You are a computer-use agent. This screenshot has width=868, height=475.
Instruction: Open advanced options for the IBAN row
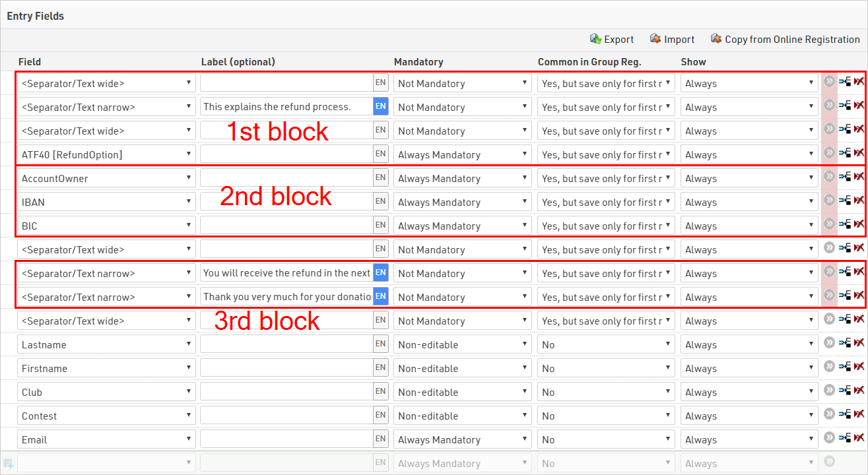[829, 201]
